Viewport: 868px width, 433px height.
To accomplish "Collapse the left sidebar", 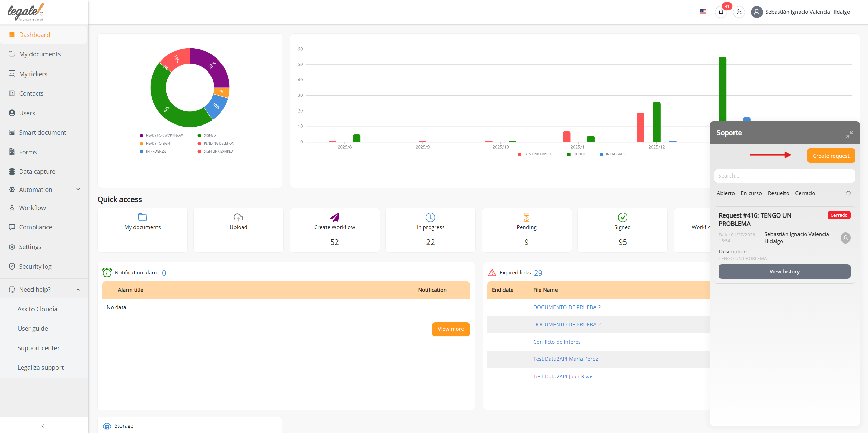I will 43,425.
